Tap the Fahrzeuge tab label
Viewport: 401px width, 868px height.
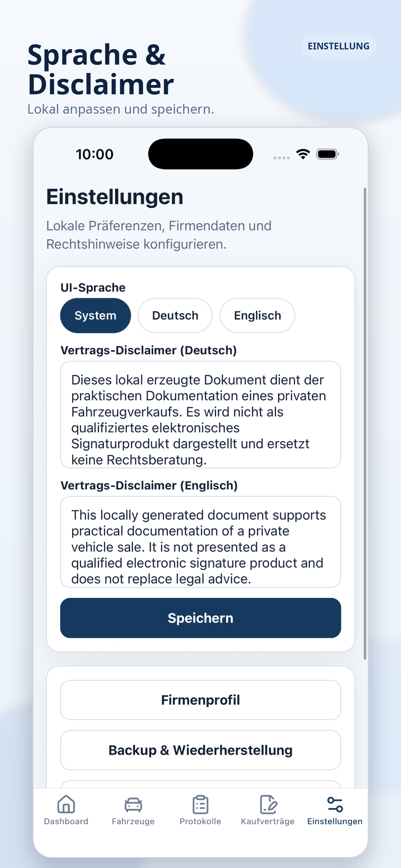[x=133, y=821]
